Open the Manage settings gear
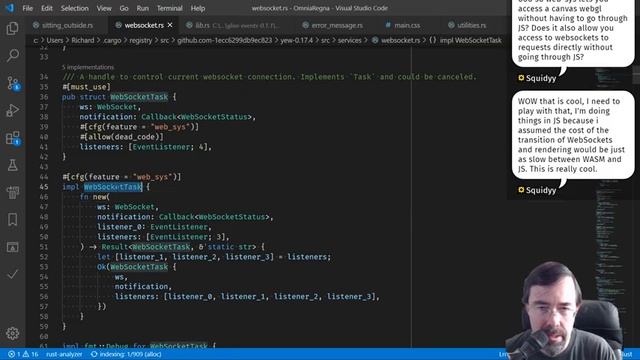This screenshot has height=360, width=640. tap(12, 333)
